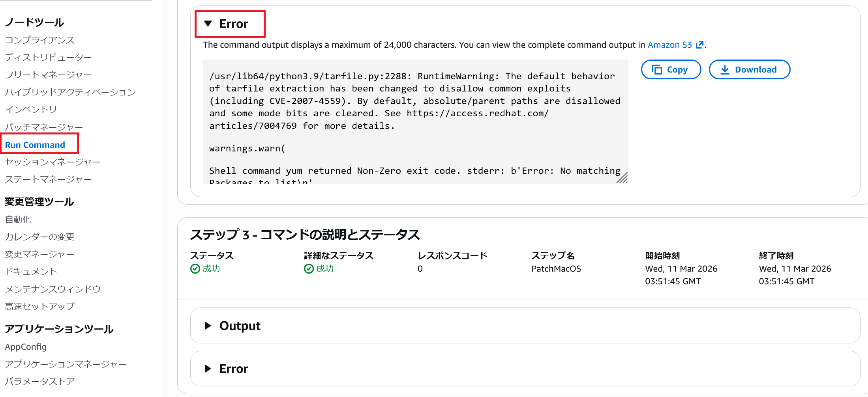Click the Download arrow icon
The image size is (868, 397).
725,70
